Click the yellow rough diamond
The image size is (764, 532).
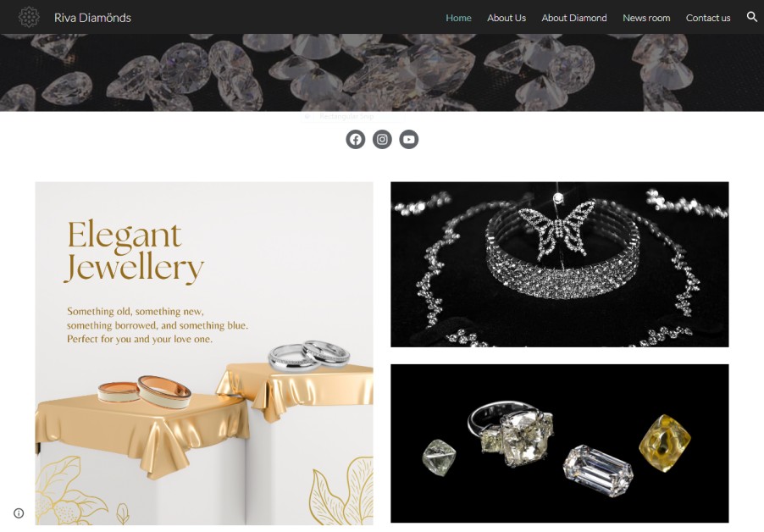pyautogui.click(x=665, y=443)
